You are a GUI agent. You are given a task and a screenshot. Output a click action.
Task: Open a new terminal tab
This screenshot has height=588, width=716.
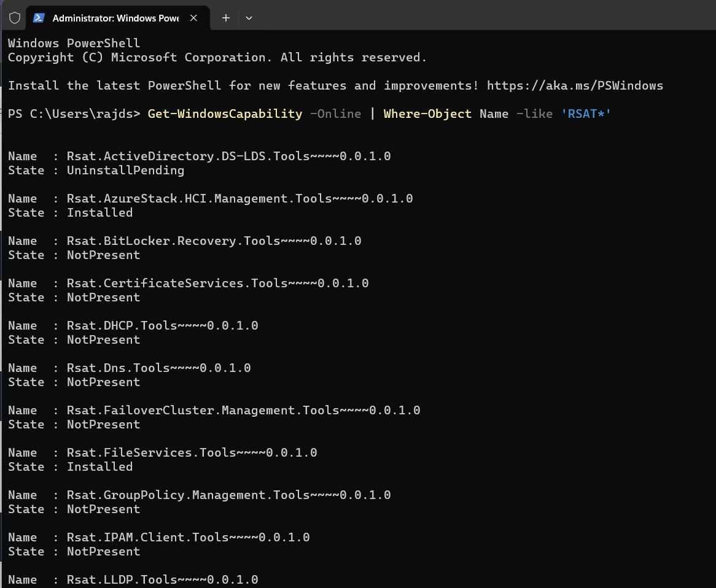pos(226,18)
